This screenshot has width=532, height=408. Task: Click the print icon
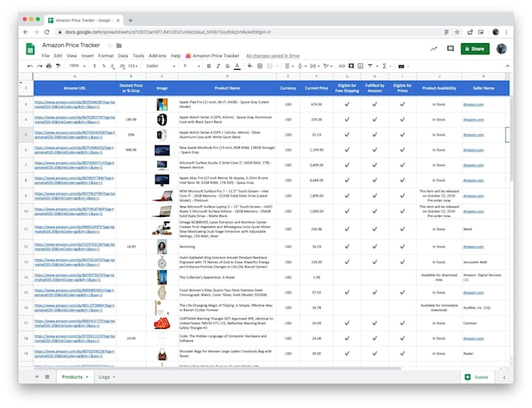49,66
